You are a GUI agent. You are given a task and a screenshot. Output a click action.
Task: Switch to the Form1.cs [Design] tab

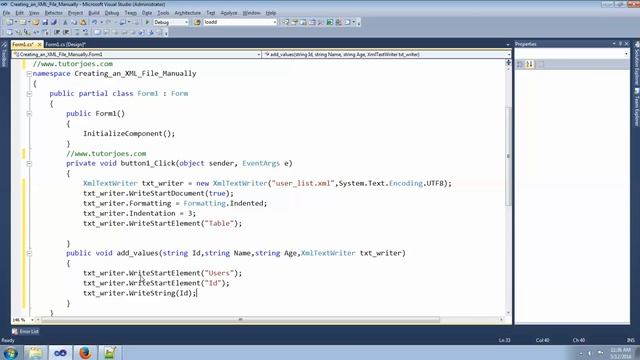tap(65, 44)
